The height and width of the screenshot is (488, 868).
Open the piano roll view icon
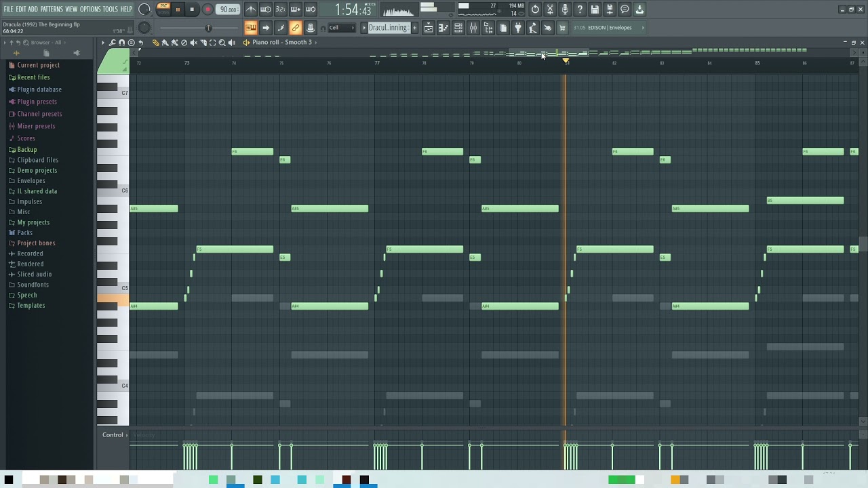click(x=443, y=28)
